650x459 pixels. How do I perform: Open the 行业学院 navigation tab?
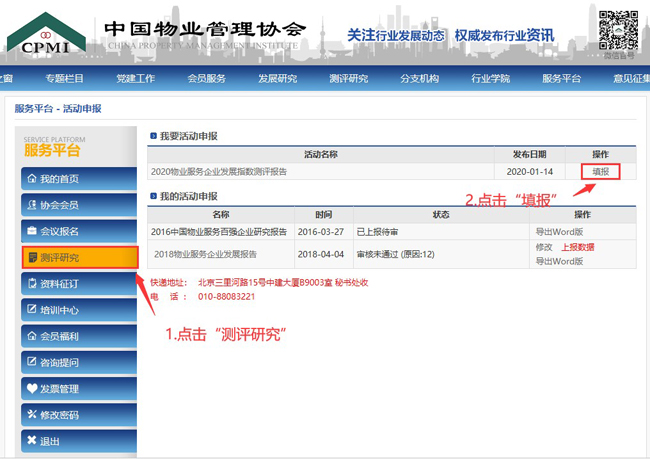[x=490, y=79]
